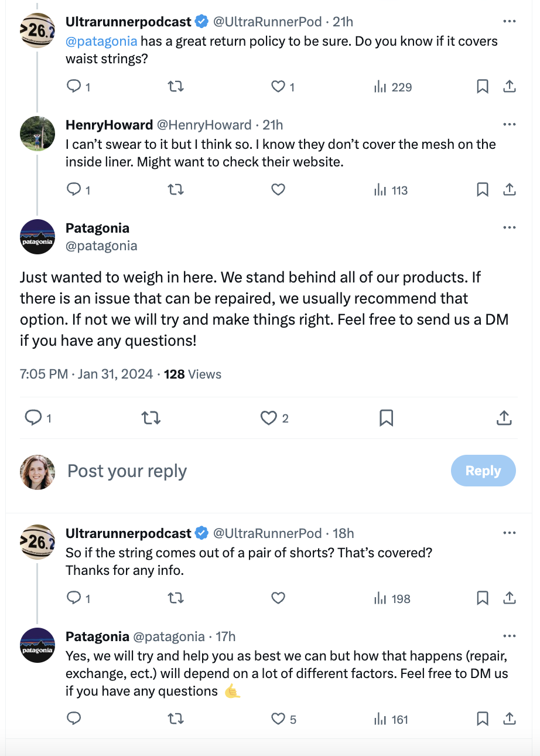The height and width of the screenshot is (756, 540).
Task: Open the @patagonia mention link
Action: (101, 41)
